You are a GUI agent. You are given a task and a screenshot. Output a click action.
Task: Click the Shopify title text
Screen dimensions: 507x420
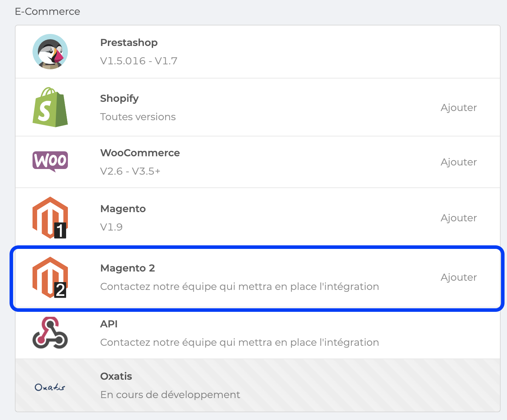click(119, 98)
